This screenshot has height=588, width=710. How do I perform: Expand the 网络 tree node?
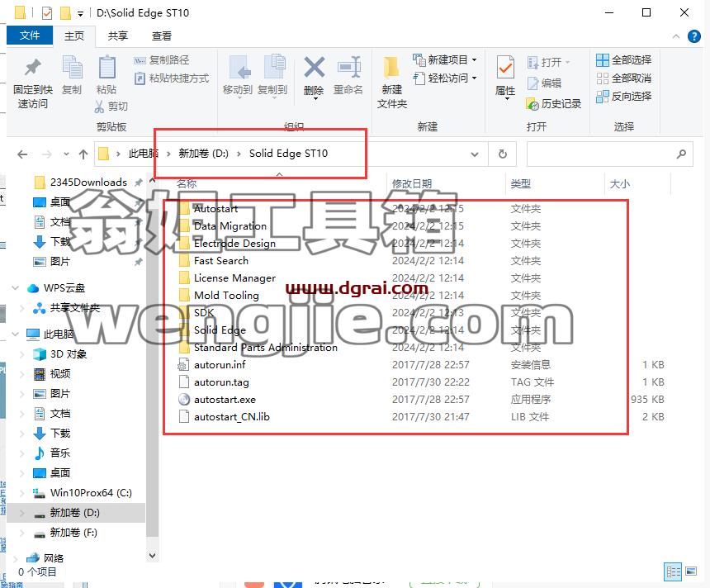(16, 558)
